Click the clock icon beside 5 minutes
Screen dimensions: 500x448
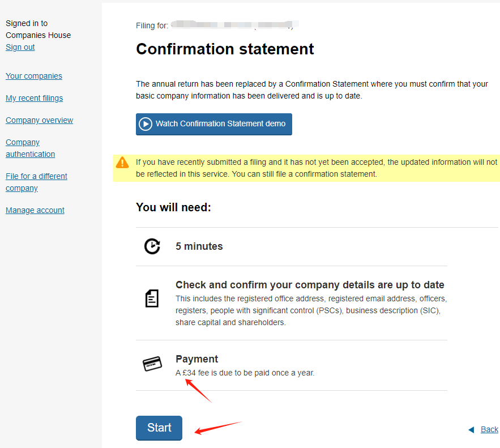[152, 246]
